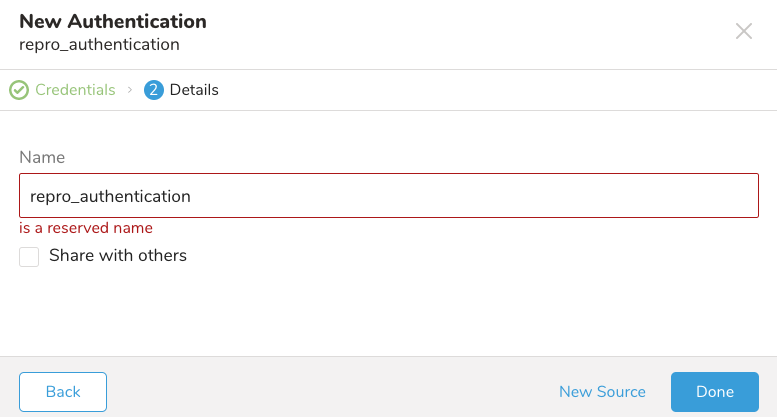The width and height of the screenshot is (777, 417).
Task: Click the repro_authentication subtitle under the title
Action: (99, 44)
